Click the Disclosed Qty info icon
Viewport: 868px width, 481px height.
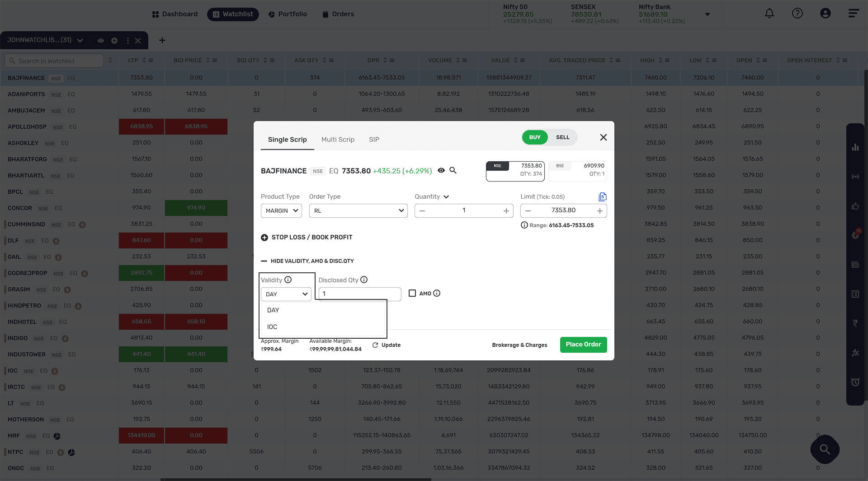point(364,280)
